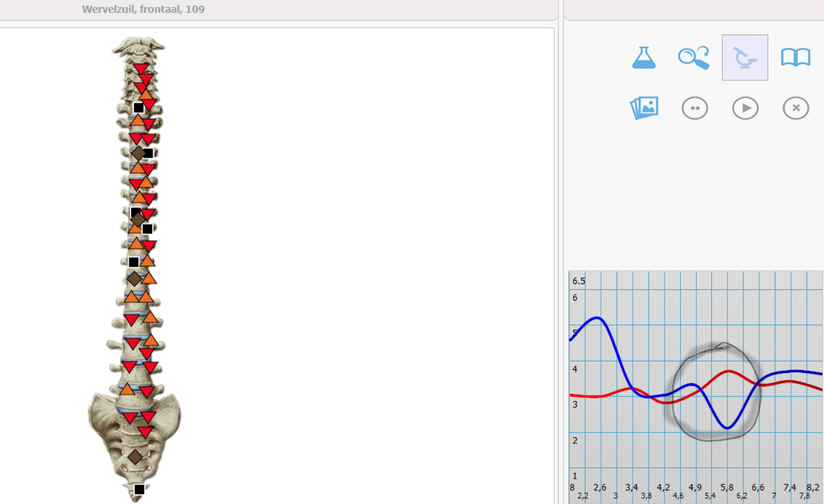Click the circled X close icon
Screen dimensions: 824x504
tap(796, 108)
